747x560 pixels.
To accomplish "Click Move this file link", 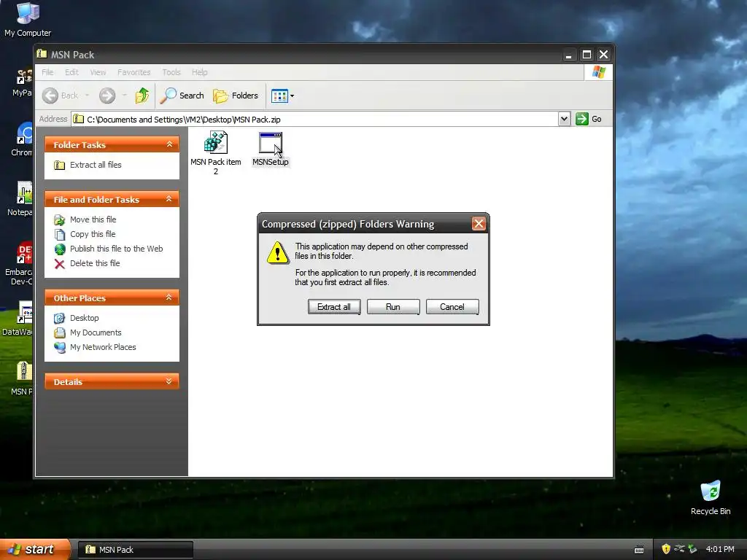I will pos(93,219).
